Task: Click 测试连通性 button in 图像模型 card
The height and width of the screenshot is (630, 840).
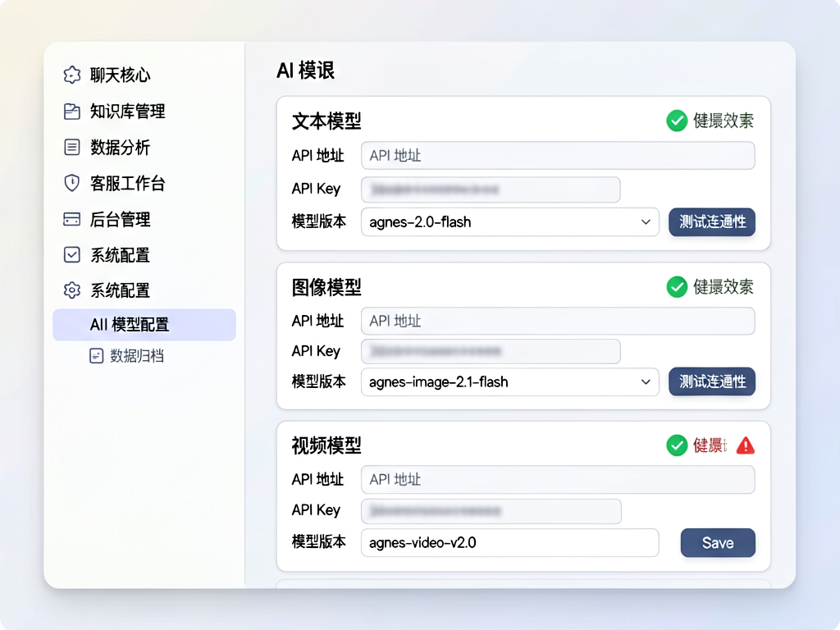Action: click(x=712, y=381)
